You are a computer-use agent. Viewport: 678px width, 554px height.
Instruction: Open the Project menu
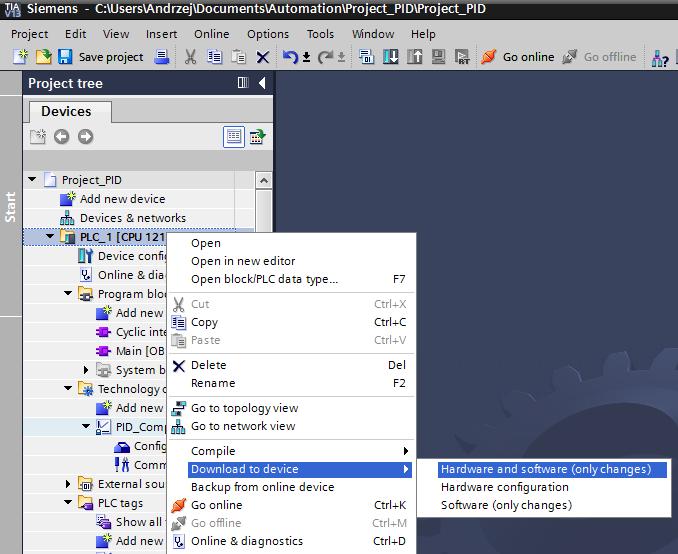(29, 34)
